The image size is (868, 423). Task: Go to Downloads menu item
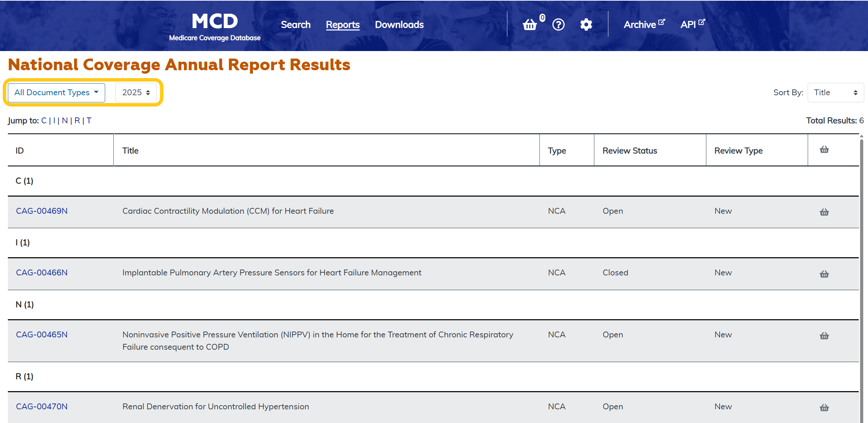[399, 25]
